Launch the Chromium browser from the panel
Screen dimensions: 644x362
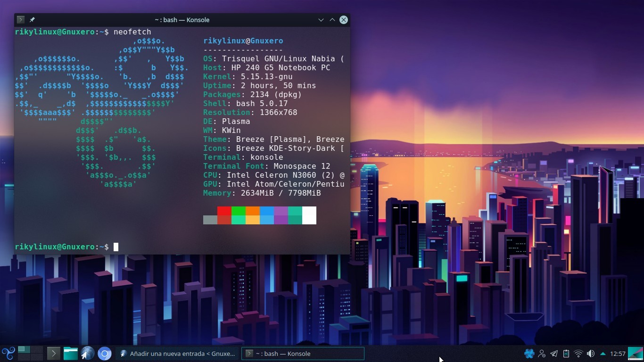pyautogui.click(x=105, y=354)
